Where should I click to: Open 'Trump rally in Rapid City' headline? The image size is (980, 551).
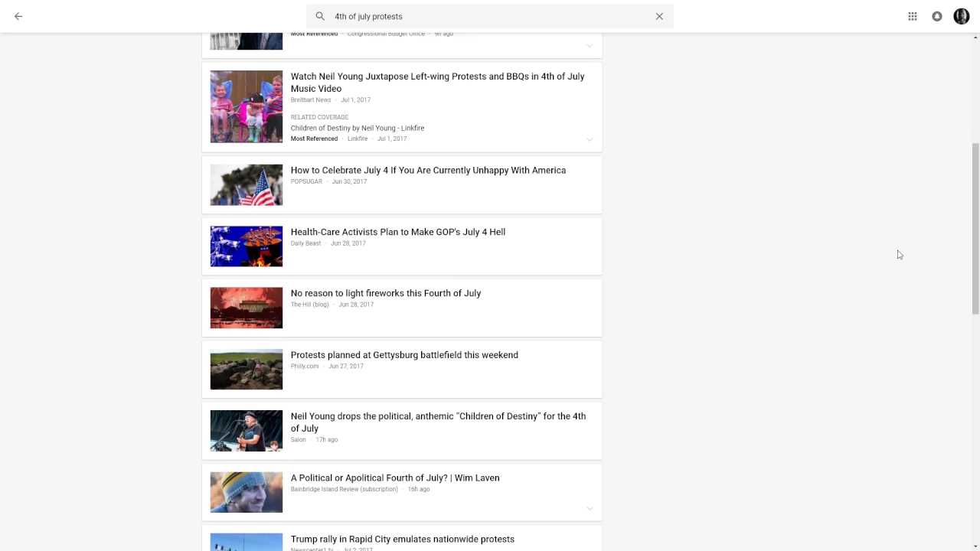tap(403, 539)
